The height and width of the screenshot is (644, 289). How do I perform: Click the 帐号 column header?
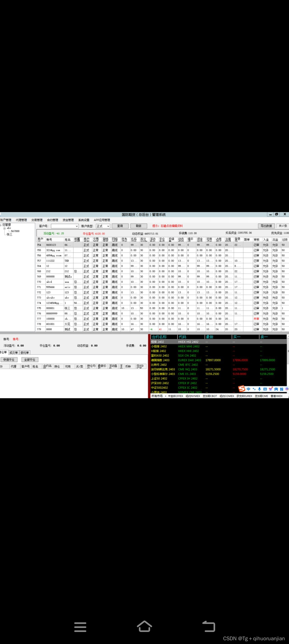pos(54,240)
